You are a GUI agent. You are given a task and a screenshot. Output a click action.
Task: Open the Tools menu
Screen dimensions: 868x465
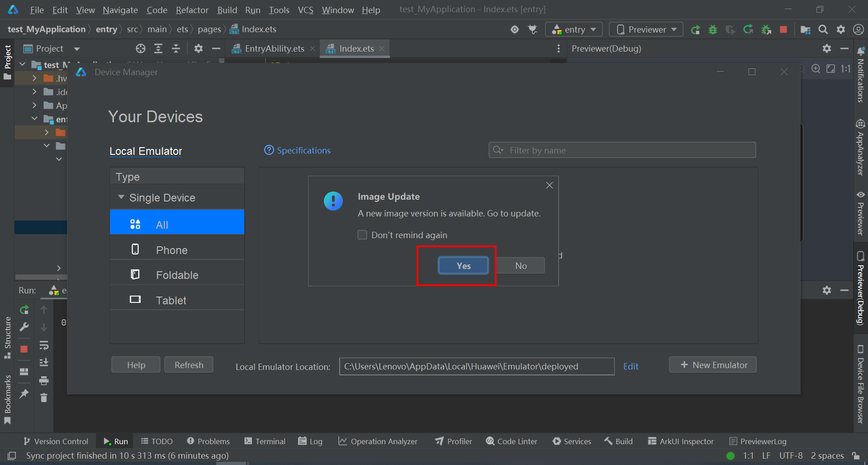(x=279, y=10)
